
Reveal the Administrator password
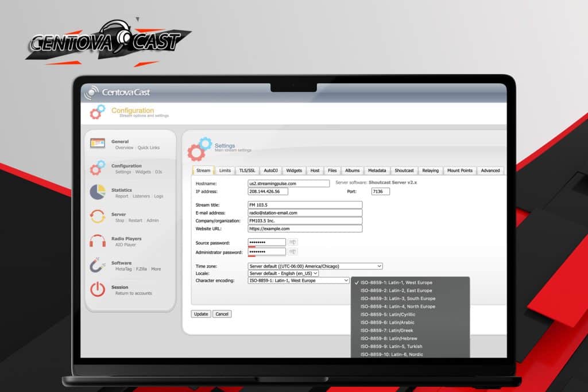pos(293,251)
